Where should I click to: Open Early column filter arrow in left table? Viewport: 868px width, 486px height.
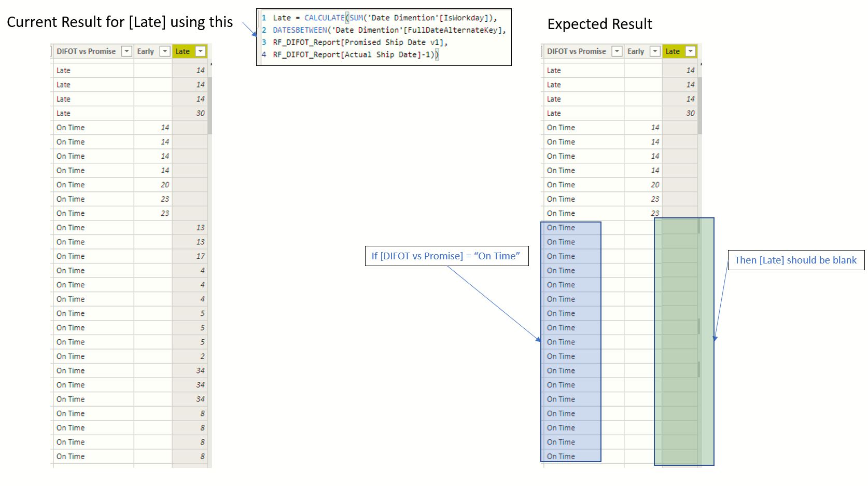click(165, 51)
